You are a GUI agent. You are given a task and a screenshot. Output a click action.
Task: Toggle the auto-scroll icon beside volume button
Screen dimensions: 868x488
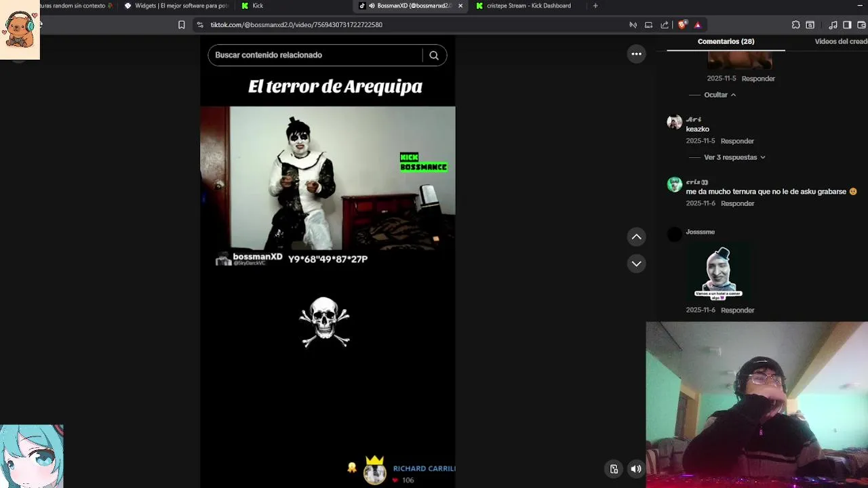614,469
